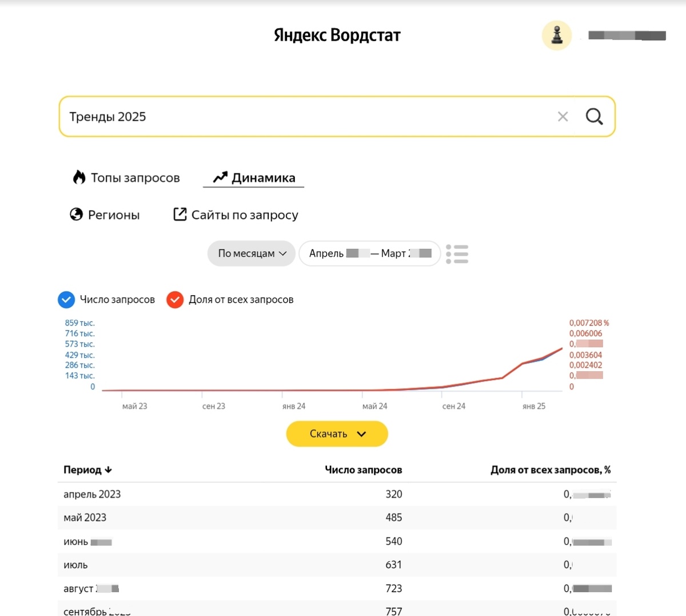Select the апрель 2023 row
The image size is (686, 616).
(x=337, y=494)
